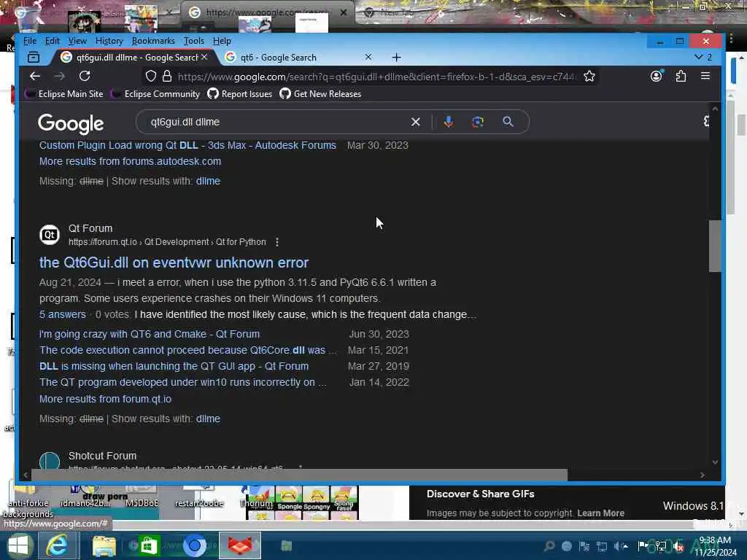
Task: Open the Firefox hamburger application menu
Action: point(705,76)
